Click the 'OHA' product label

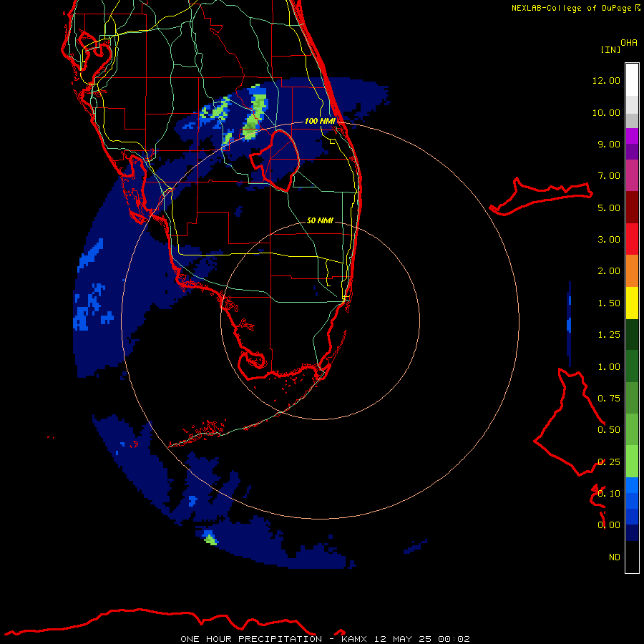629,43
